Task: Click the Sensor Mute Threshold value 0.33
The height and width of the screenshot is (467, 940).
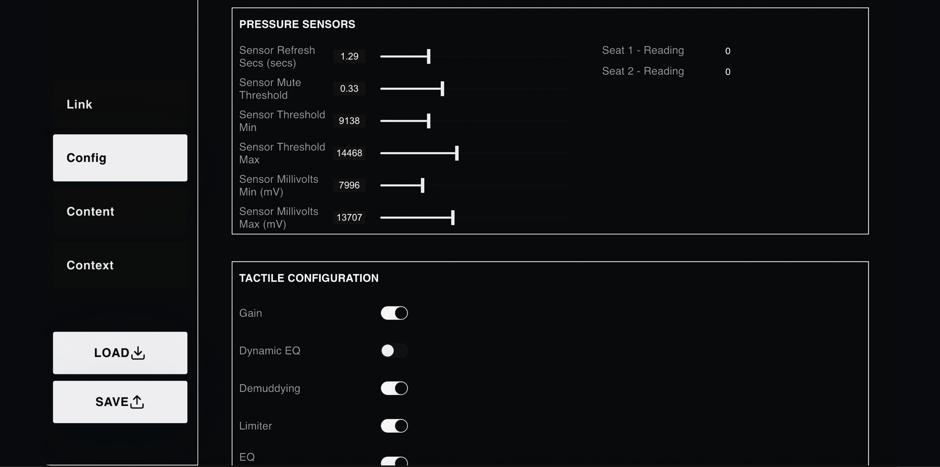Action: click(349, 89)
